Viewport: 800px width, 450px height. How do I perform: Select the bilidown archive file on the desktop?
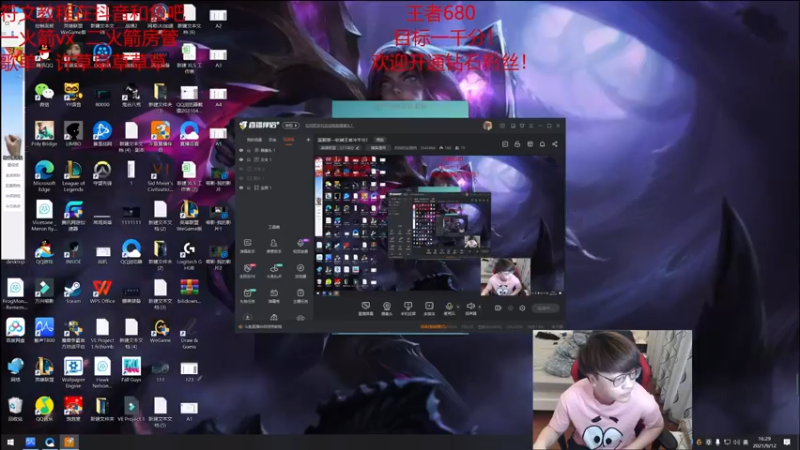189,292
